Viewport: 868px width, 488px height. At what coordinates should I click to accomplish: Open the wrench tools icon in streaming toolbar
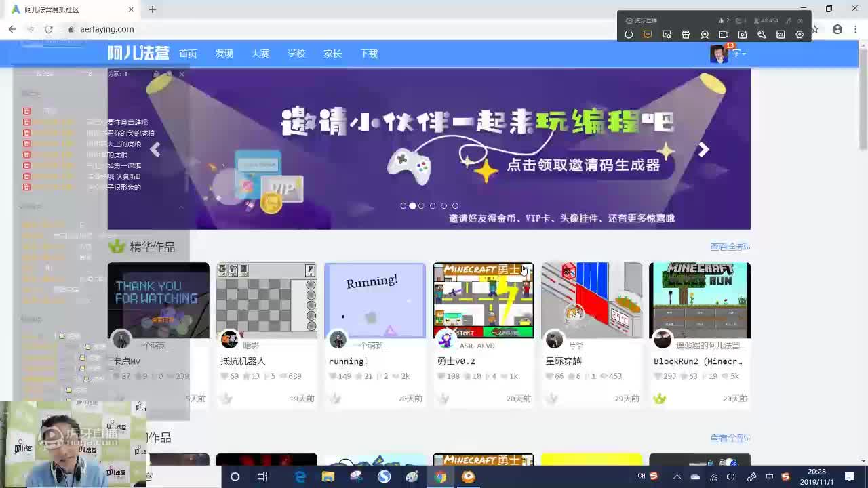tap(762, 35)
